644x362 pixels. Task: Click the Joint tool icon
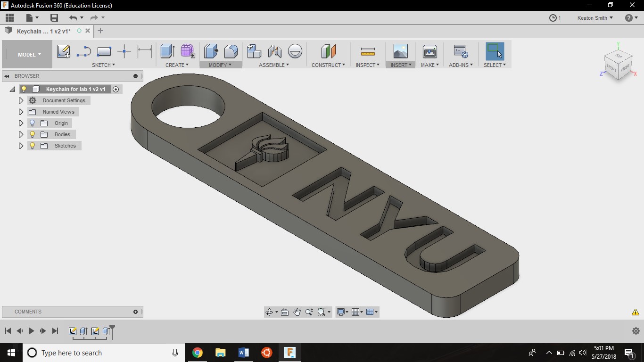274,51
